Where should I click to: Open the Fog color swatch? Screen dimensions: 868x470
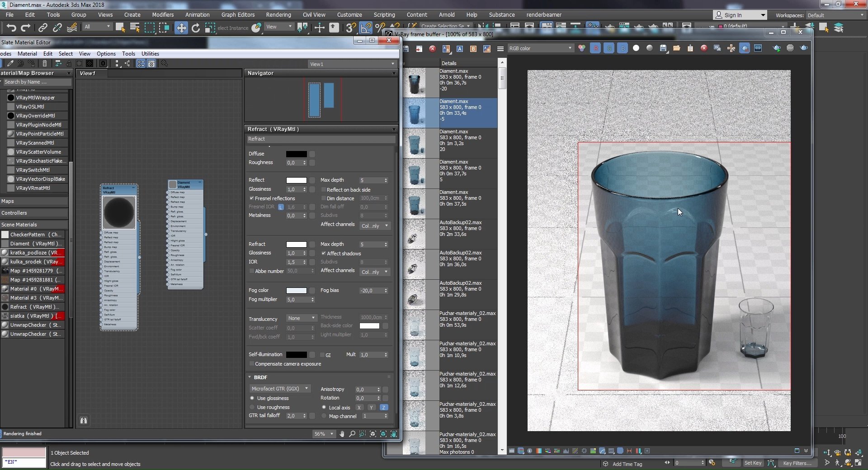tap(296, 291)
